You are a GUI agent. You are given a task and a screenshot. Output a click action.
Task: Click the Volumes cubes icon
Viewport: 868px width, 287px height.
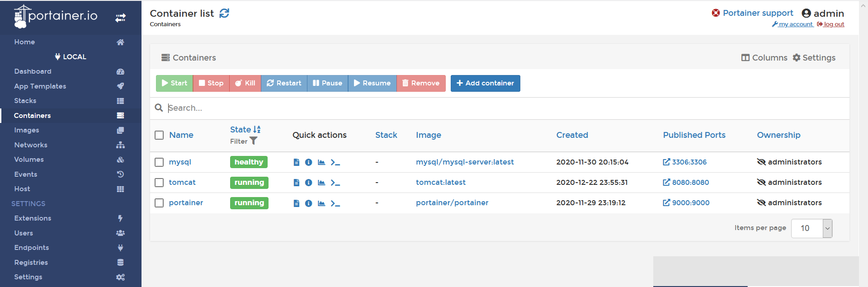(120, 160)
